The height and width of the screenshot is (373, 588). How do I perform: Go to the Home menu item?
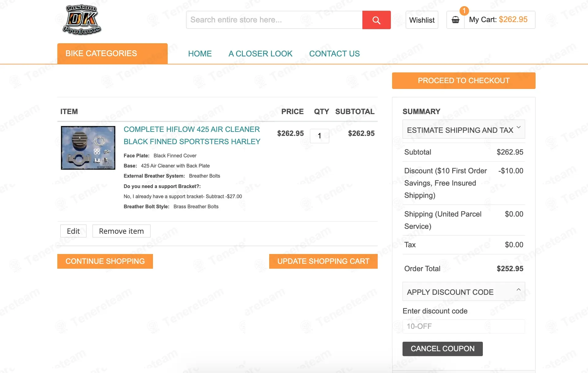click(200, 54)
